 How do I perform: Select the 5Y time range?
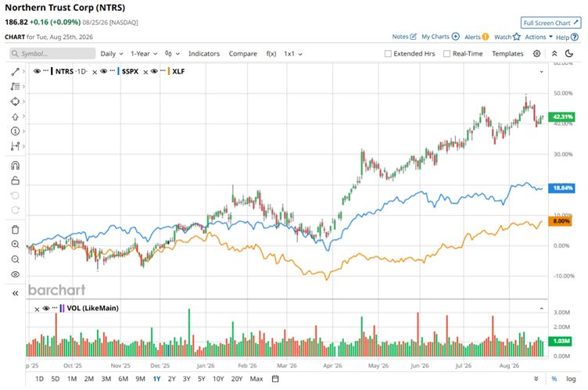pos(202,379)
